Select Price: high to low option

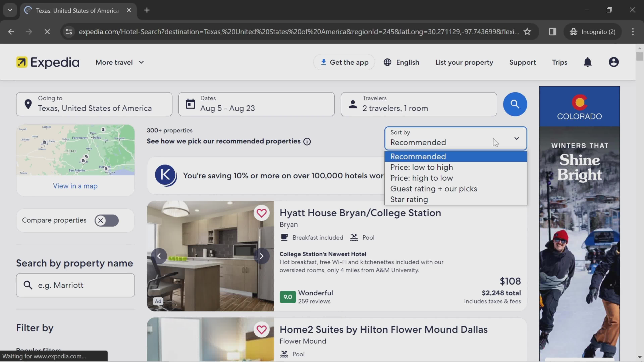point(456,178)
